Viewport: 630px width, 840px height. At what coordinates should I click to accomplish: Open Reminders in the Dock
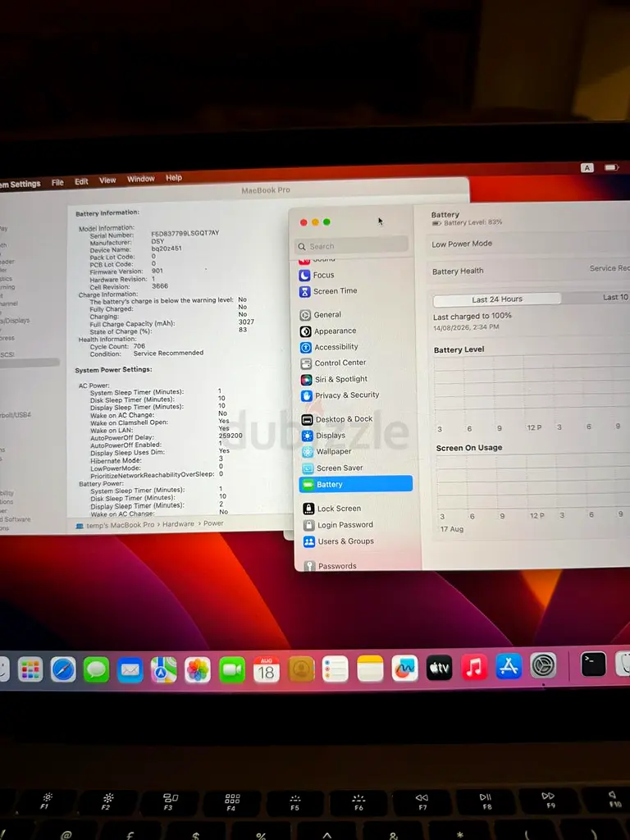click(336, 669)
